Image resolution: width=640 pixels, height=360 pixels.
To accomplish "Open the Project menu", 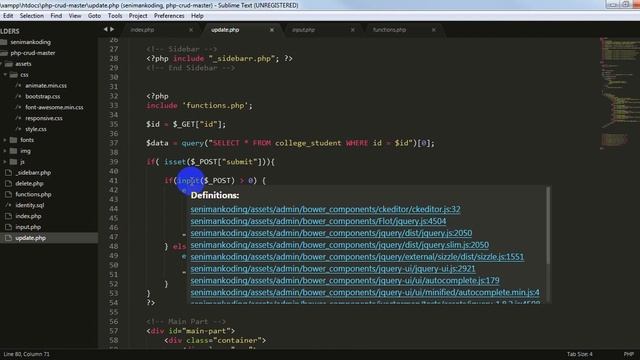I will click(138, 16).
